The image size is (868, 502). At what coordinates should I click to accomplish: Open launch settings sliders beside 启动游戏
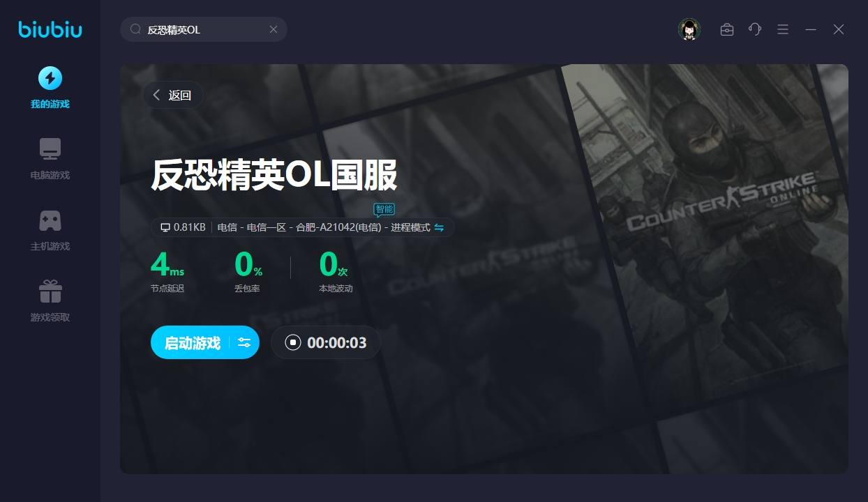[x=244, y=342]
